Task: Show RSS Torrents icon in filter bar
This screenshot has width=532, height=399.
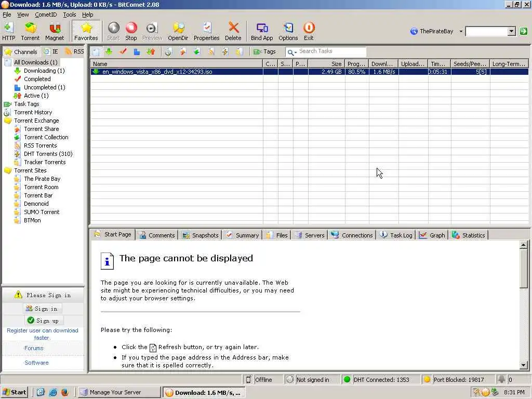Action: (x=211, y=51)
